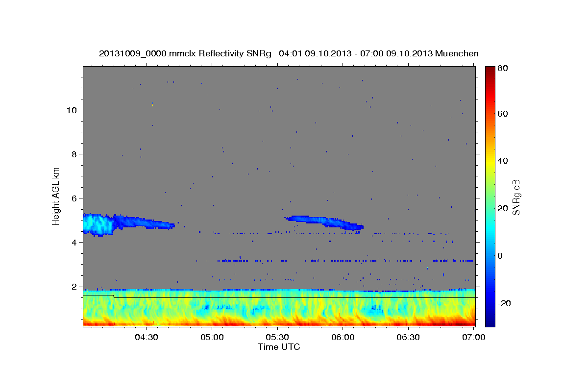Click the 06:00 time tick label
588x392 pixels.
click(x=343, y=337)
